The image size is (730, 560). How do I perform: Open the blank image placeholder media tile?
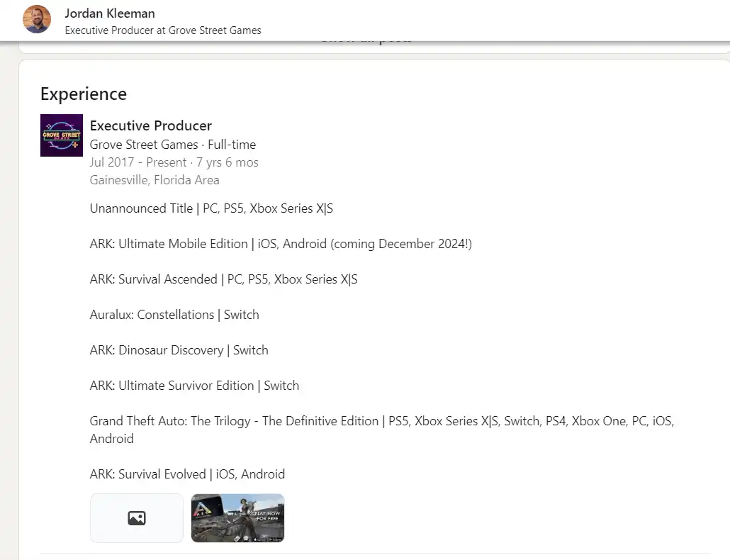pos(137,518)
